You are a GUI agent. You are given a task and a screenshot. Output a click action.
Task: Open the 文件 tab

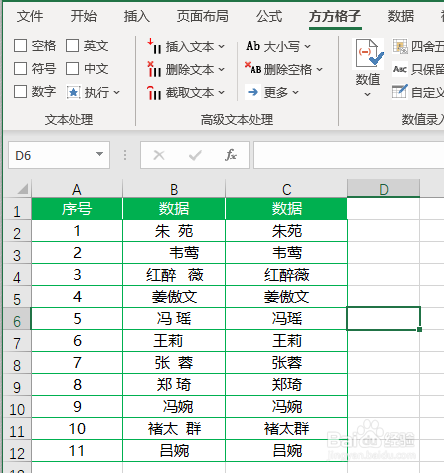(x=30, y=16)
